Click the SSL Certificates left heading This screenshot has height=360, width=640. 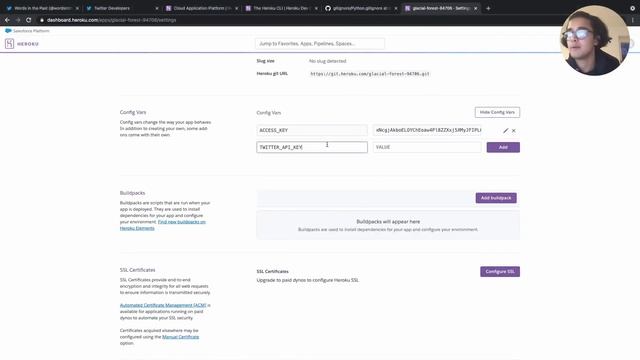137,270
